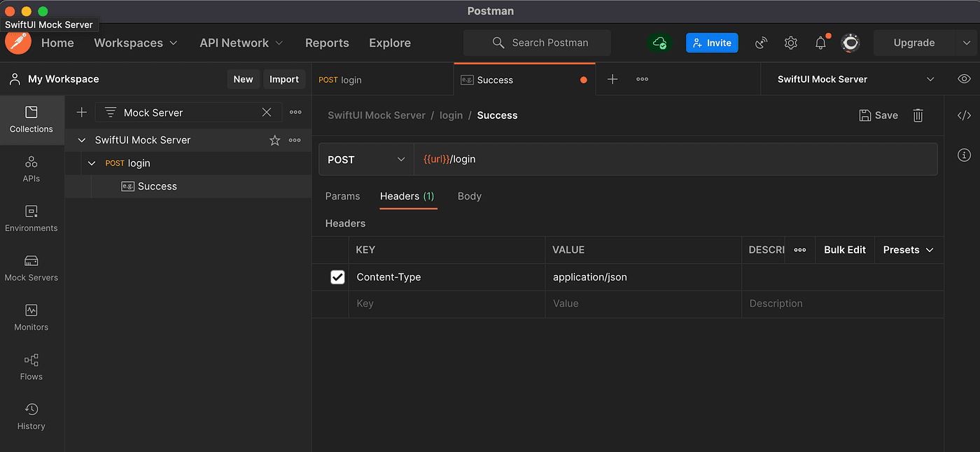Click the empty Description header field
980x452 pixels.
pos(843,304)
